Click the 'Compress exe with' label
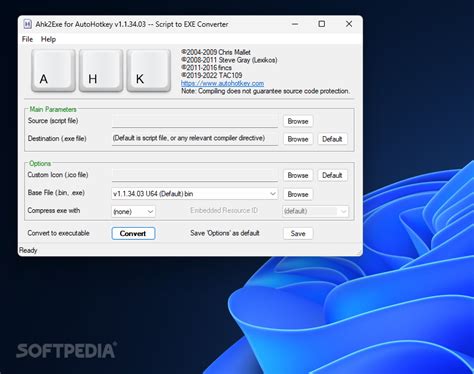This screenshot has width=474, height=374. pos(54,211)
